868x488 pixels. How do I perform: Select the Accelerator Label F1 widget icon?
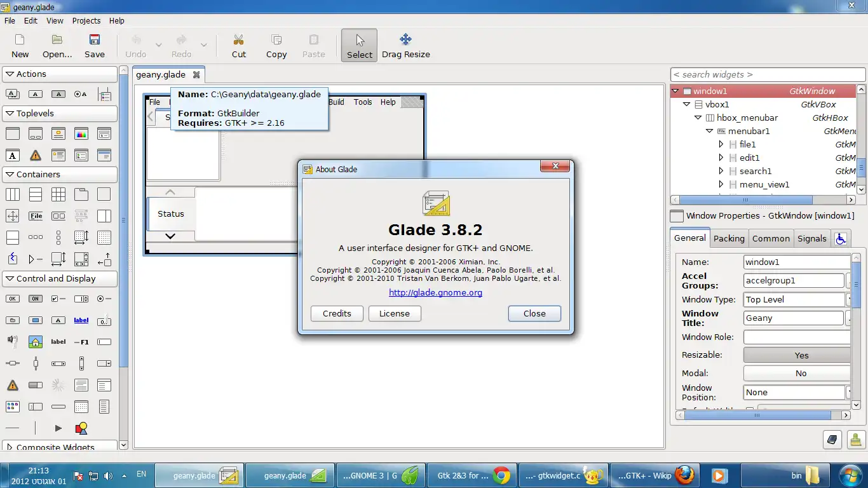(x=81, y=342)
